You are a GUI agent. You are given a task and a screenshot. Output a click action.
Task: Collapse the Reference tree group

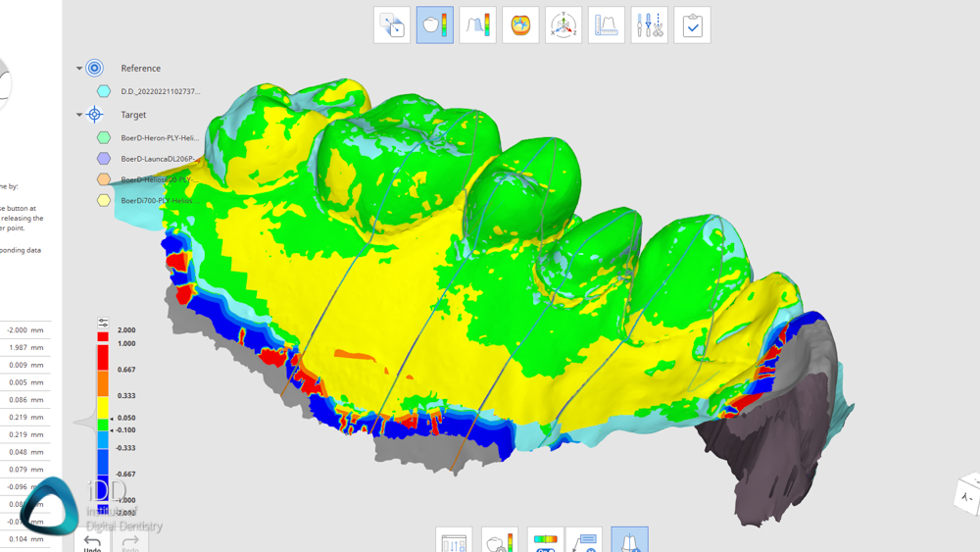coord(79,69)
